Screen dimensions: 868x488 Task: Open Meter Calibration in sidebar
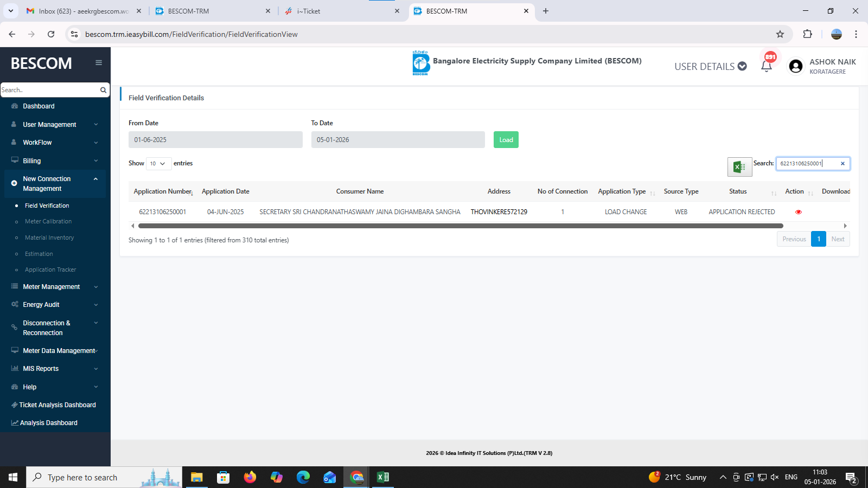coord(48,222)
